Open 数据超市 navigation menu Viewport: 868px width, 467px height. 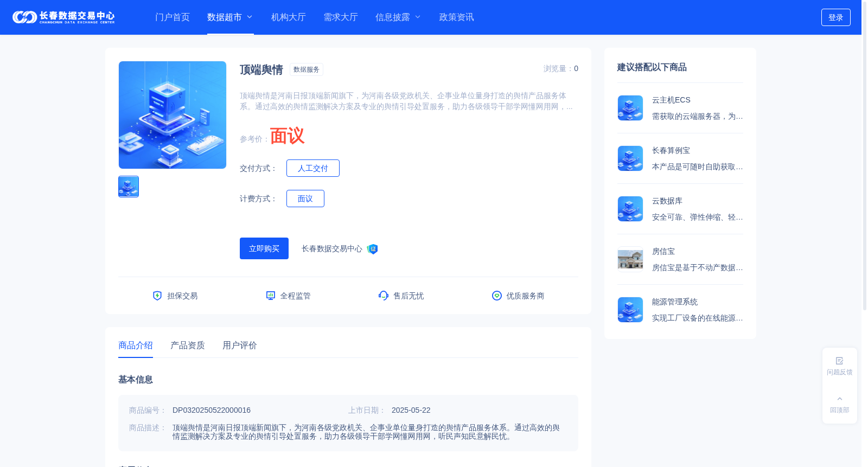(225, 17)
